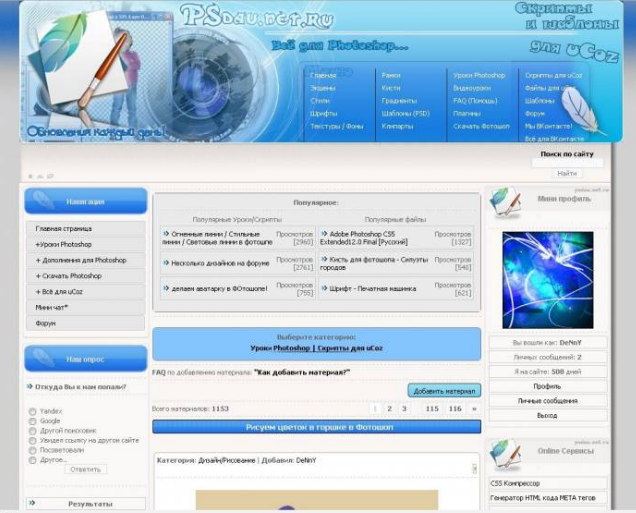
Task: Open Главная страница in the navigation menu
Action: (x=63, y=229)
